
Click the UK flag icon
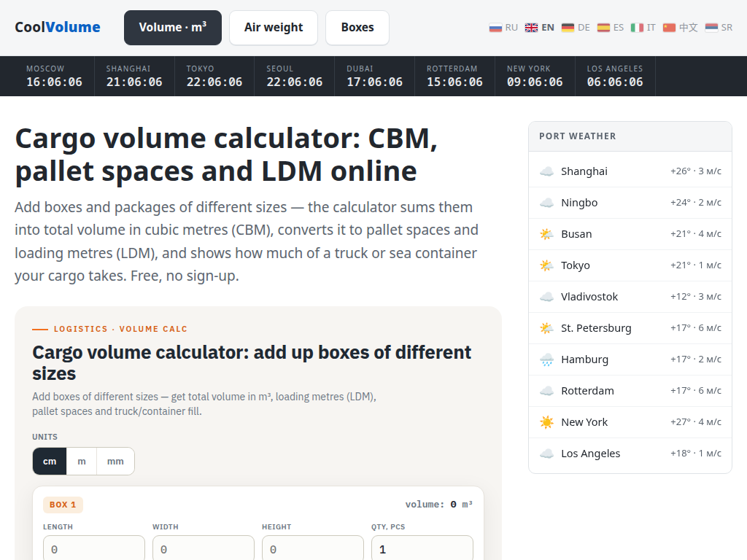(531, 28)
